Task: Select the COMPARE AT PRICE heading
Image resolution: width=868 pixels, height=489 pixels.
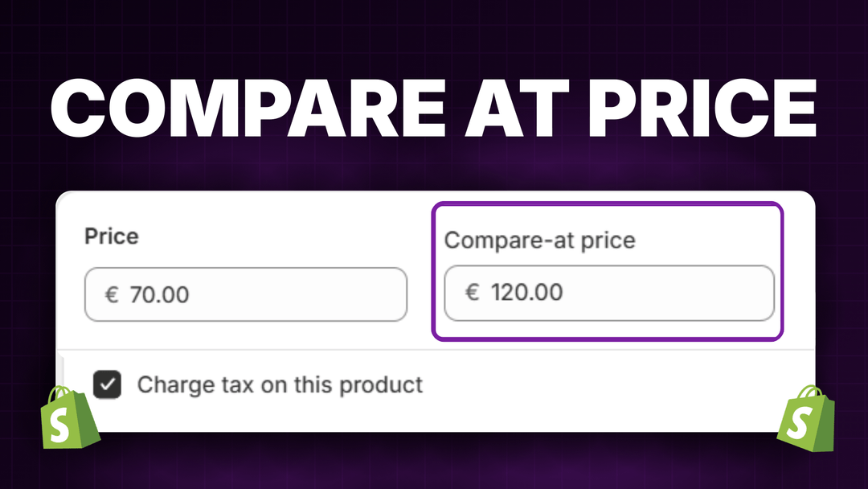Action: (x=434, y=107)
